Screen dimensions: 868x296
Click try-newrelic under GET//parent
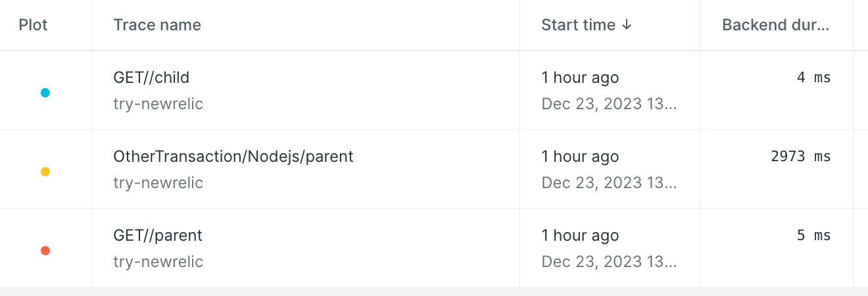click(x=158, y=262)
